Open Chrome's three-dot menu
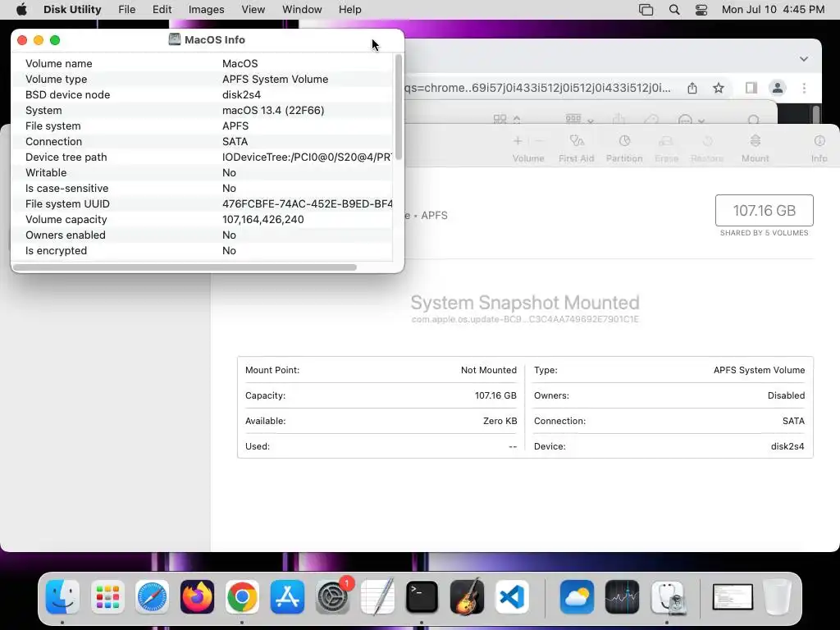Screen dimensions: 840x630 (x=804, y=88)
